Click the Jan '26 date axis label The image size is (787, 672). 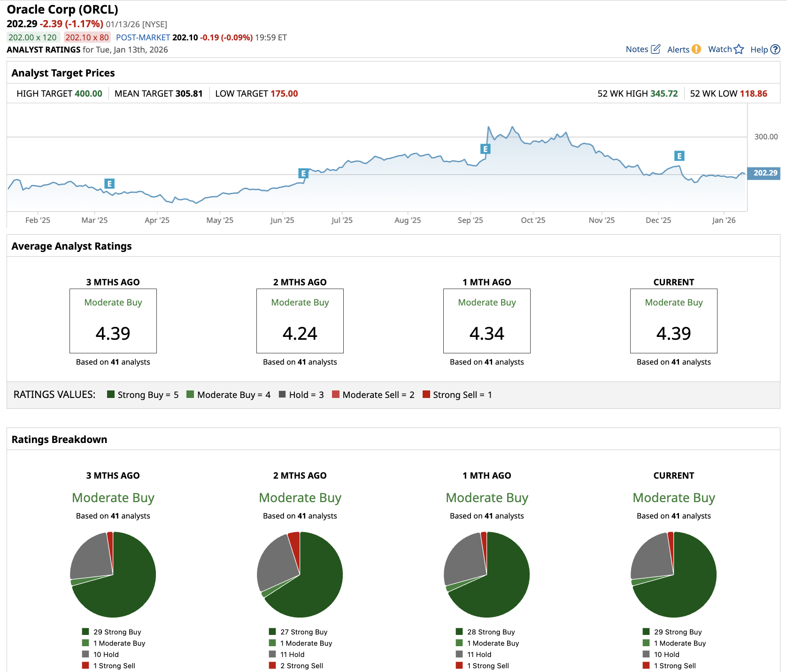pyautogui.click(x=724, y=220)
